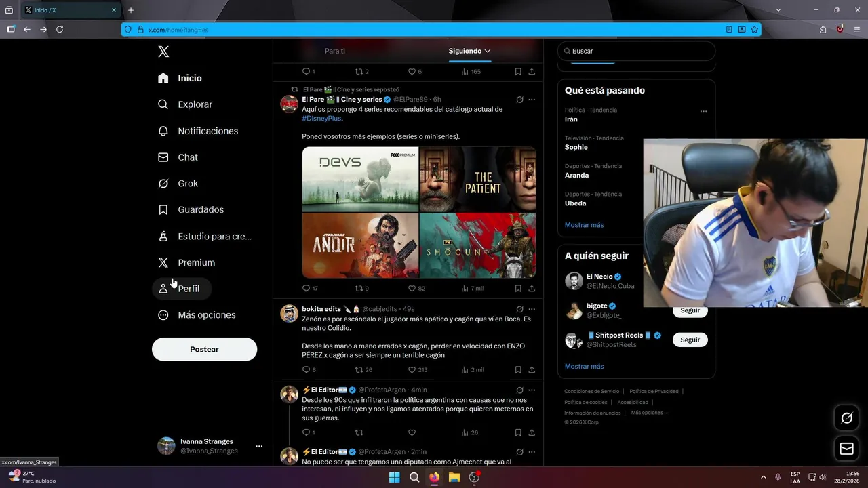Viewport: 868px width, 488px height.
Task: Open Más opciones menu
Action: [197, 315]
